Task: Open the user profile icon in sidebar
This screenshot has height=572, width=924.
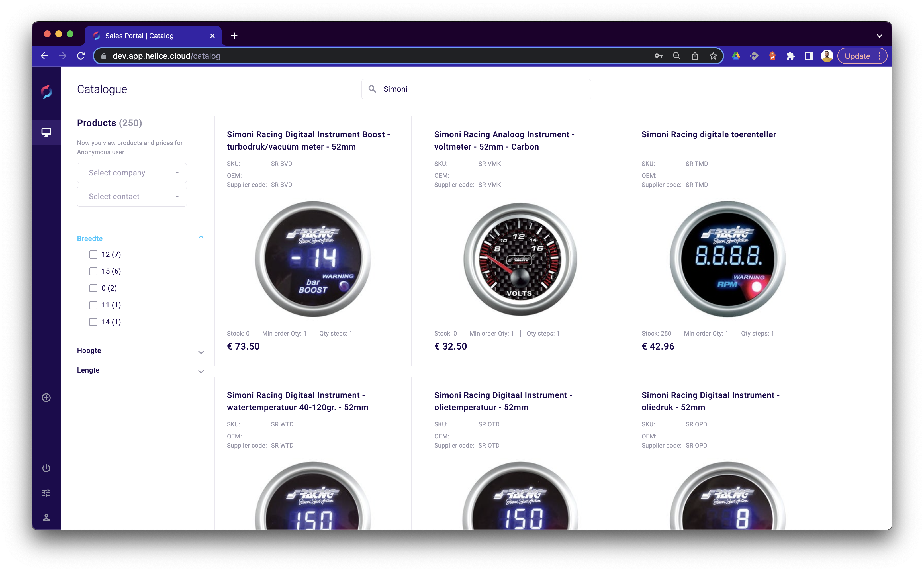Action: click(46, 517)
